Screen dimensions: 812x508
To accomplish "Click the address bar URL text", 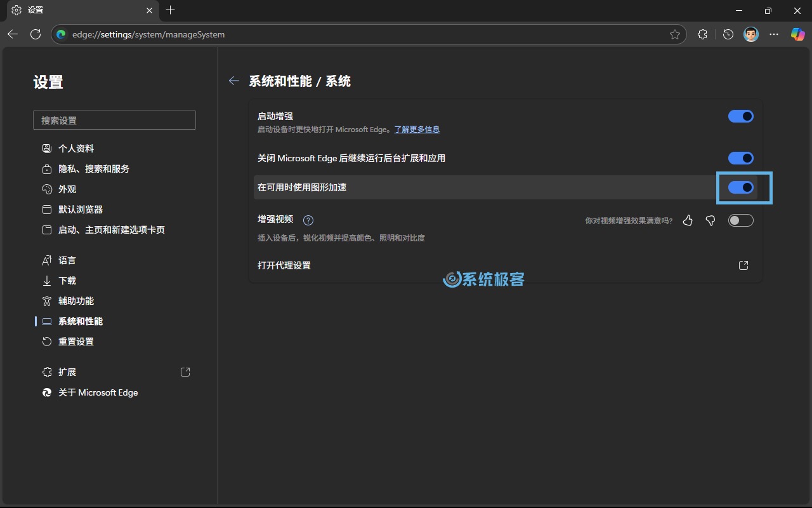I will [x=148, y=34].
